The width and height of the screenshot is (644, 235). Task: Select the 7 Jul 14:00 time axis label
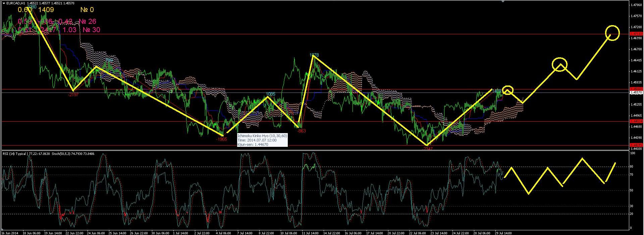coord(245,233)
